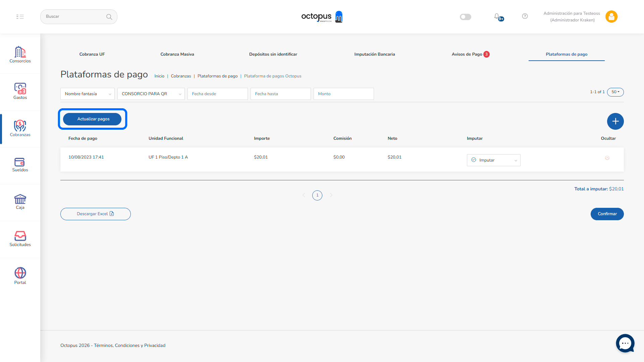Click the help question mark icon
The width and height of the screenshot is (644, 362).
coord(525,16)
